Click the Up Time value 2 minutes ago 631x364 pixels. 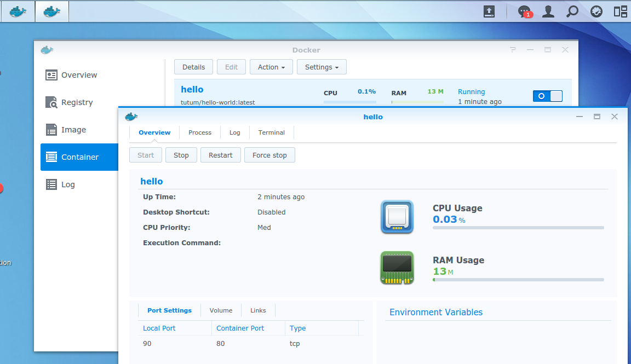pyautogui.click(x=281, y=197)
